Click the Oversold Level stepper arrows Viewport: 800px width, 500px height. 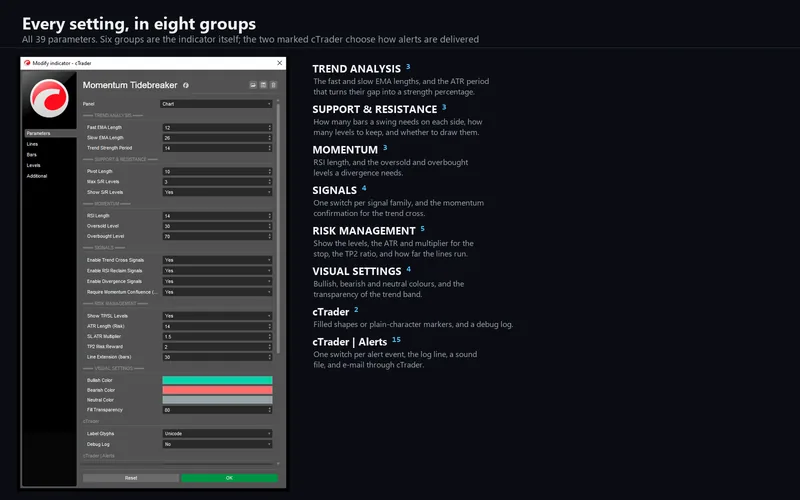click(x=270, y=226)
